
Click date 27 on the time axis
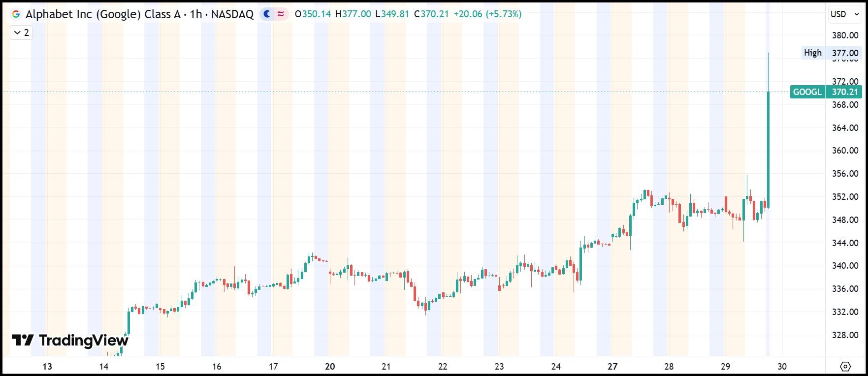tap(612, 366)
